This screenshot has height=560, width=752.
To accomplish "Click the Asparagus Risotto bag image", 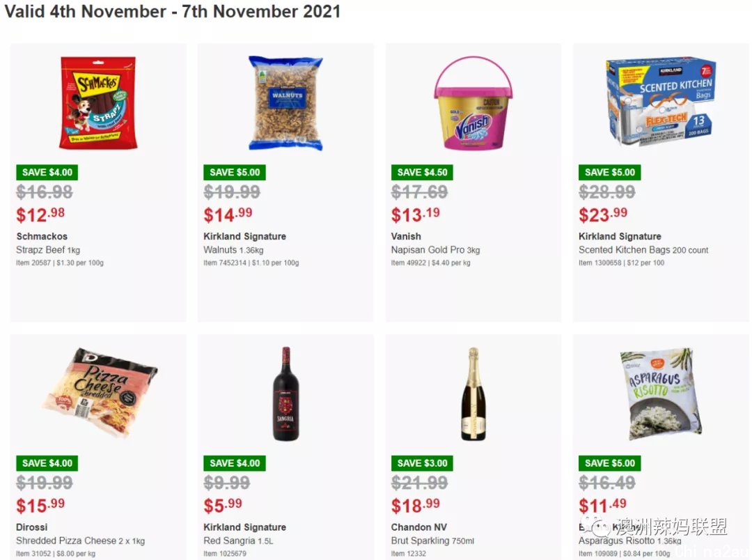I will click(661, 394).
